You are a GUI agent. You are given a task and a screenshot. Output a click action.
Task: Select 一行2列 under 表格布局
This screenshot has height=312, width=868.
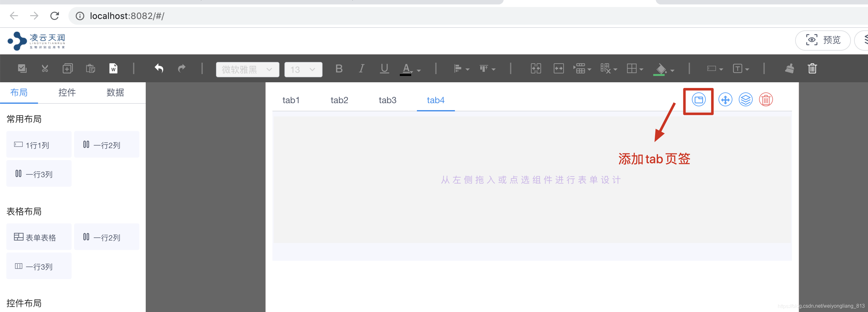pos(106,237)
